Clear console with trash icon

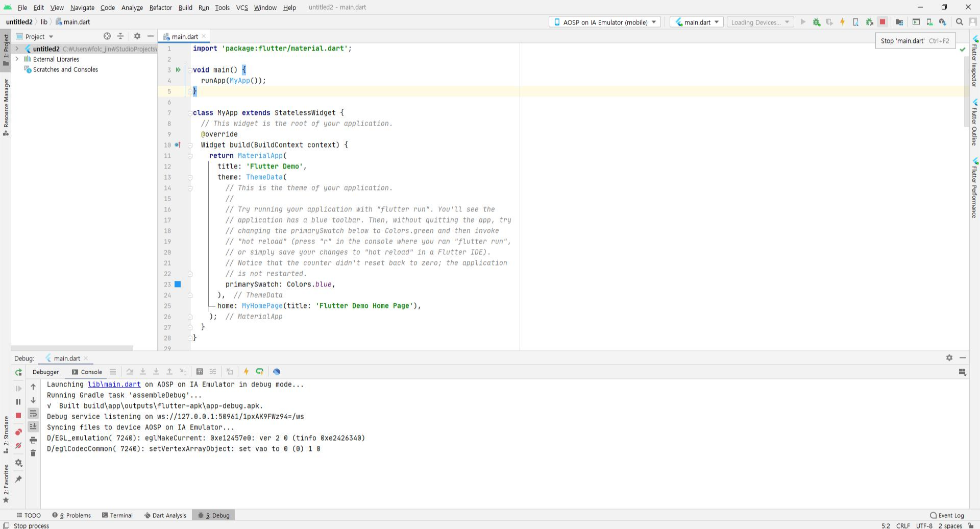point(33,453)
